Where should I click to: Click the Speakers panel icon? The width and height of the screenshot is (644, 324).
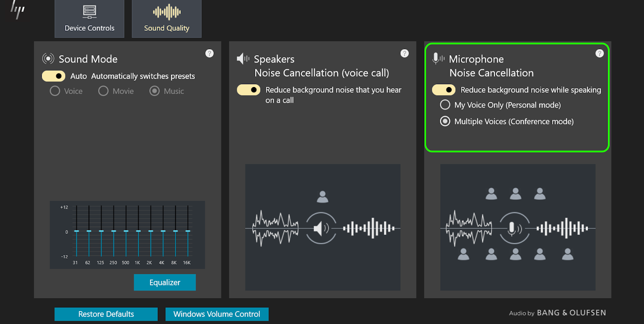(x=243, y=59)
